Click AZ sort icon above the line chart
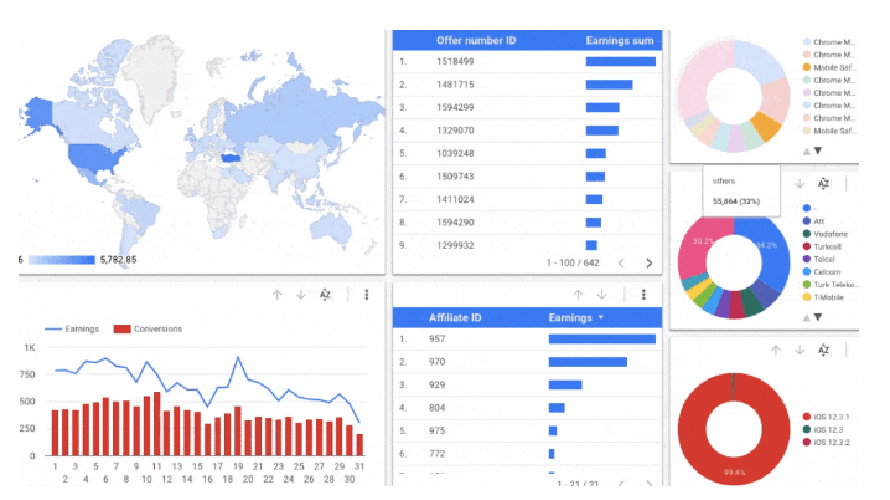The height and width of the screenshot is (500, 890). click(x=325, y=295)
